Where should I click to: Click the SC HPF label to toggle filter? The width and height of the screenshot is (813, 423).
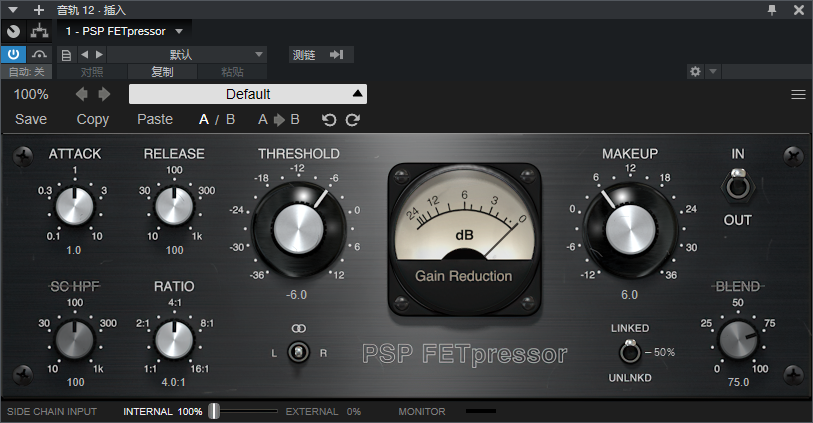(75, 286)
